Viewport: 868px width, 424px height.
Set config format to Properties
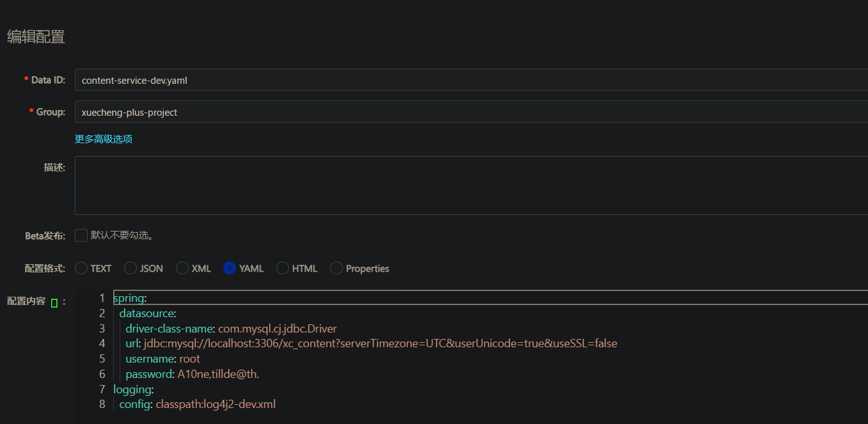(336, 269)
